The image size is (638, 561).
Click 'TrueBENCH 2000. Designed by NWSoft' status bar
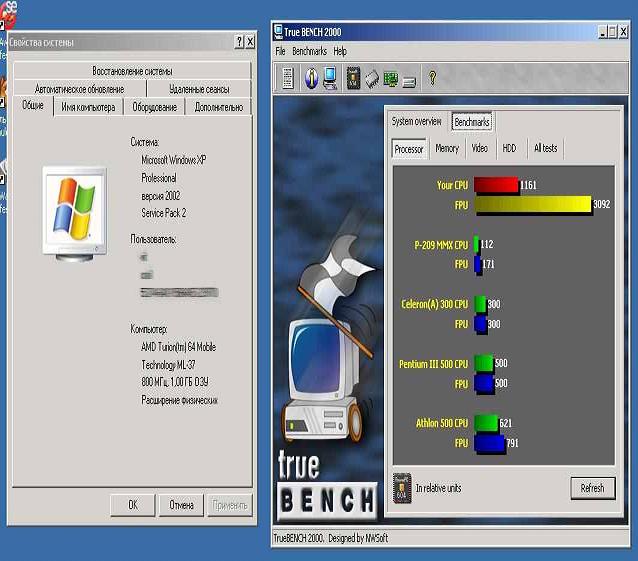coord(330,538)
